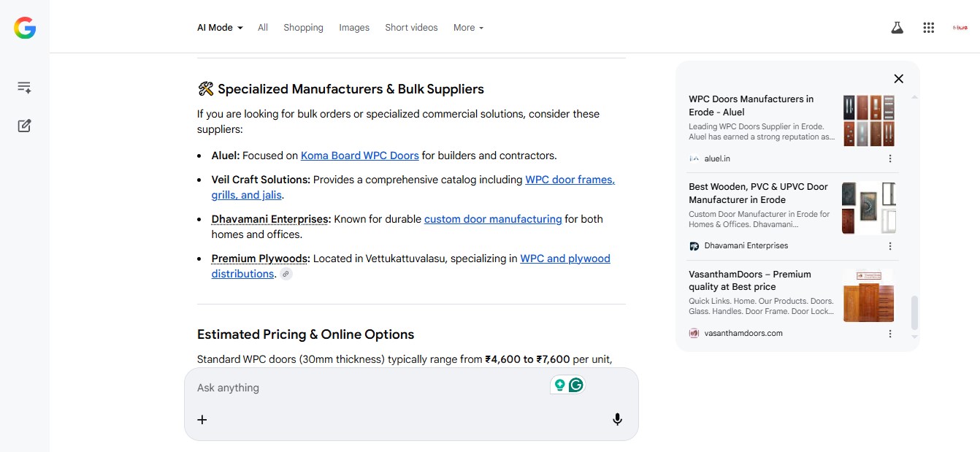Open WPC Doors Manufacturers in Erode - Aluel result
The width and height of the screenshot is (980, 452).
751,105
